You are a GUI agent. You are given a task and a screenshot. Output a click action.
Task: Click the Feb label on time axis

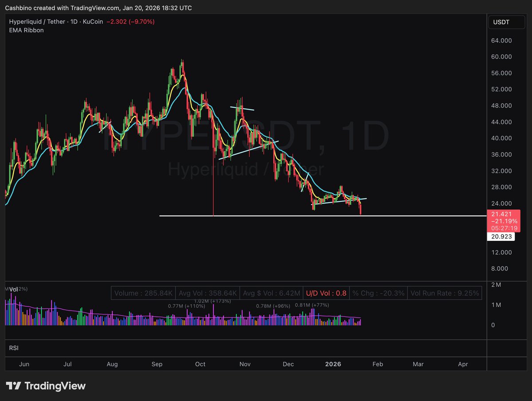[377, 364]
